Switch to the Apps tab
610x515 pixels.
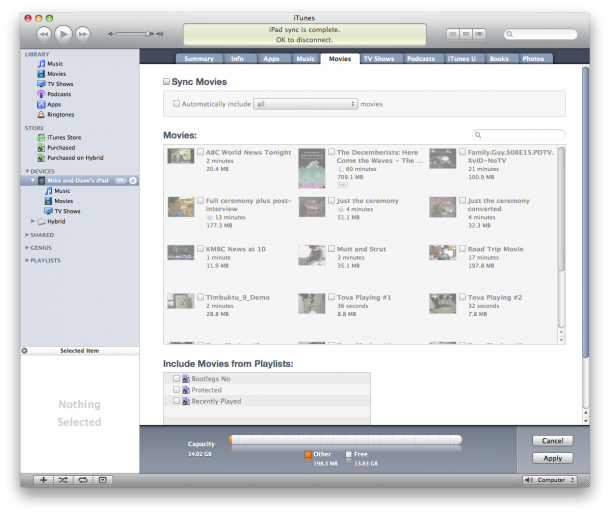pos(271,59)
